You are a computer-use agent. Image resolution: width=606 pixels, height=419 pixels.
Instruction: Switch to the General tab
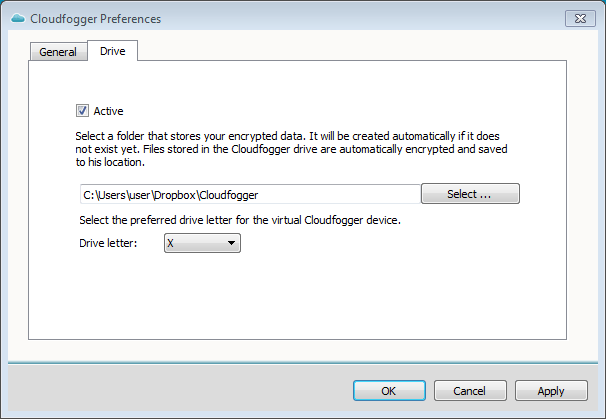(58, 52)
